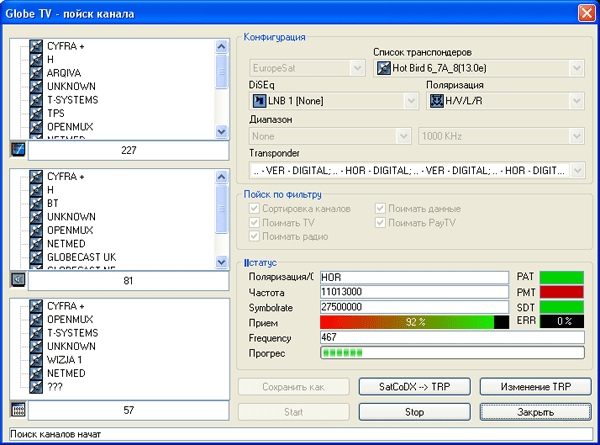Toggle the Поимать данные checkbox
Viewport: 600px width, 445px height.
point(380,209)
